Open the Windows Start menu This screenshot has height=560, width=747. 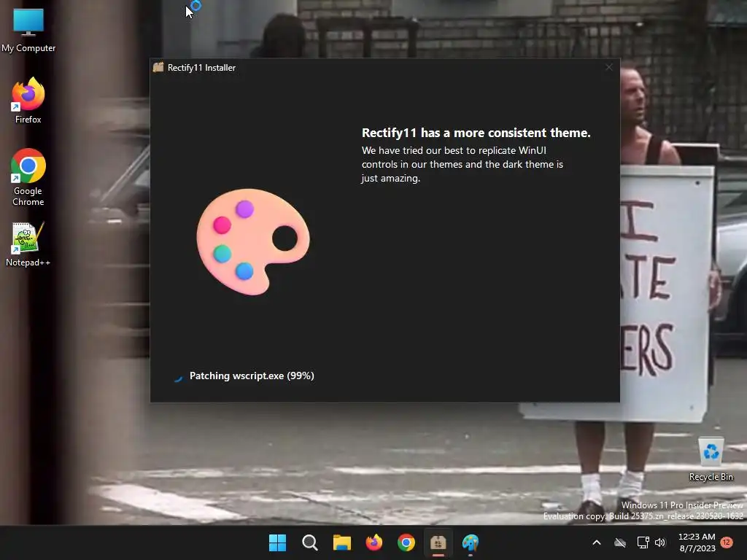pos(277,542)
